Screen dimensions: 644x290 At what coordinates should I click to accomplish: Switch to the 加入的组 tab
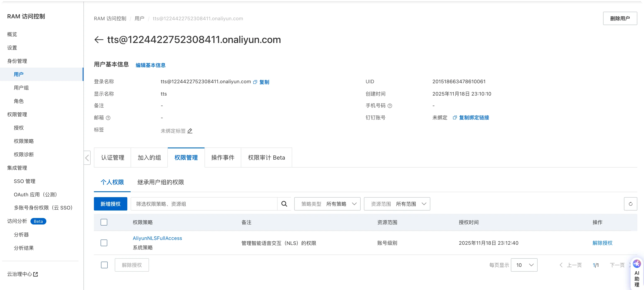pyautogui.click(x=149, y=158)
